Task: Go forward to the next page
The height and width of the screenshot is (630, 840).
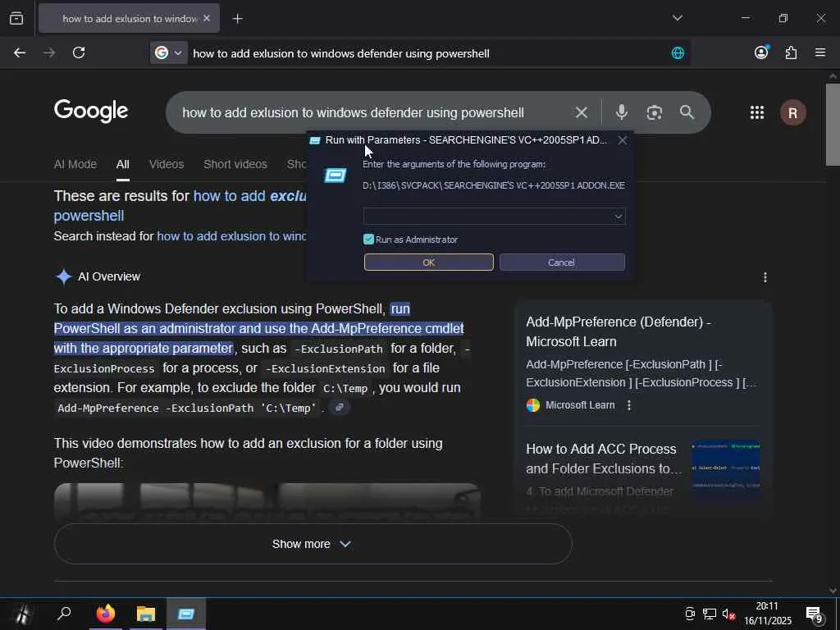Action: pyautogui.click(x=49, y=52)
